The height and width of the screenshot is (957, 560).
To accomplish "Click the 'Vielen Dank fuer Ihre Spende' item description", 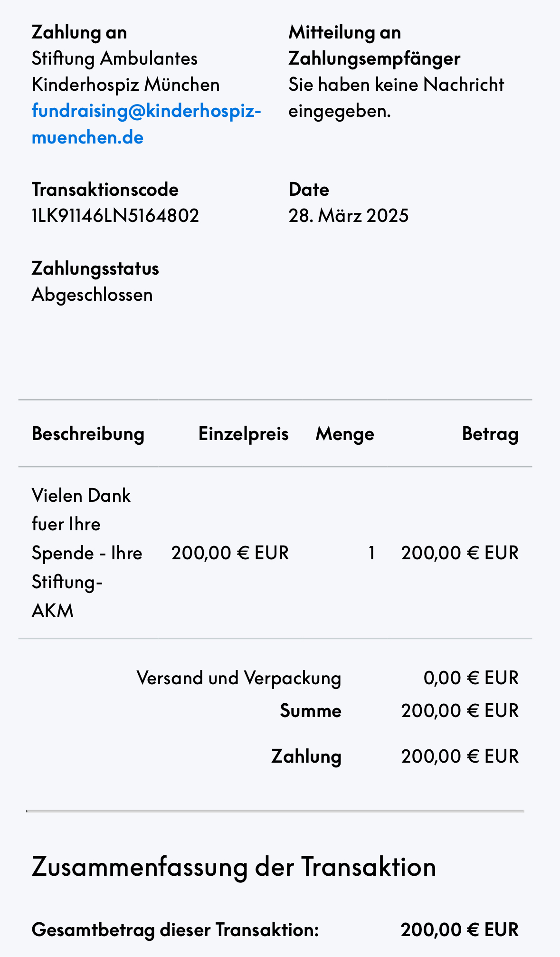I will click(87, 553).
